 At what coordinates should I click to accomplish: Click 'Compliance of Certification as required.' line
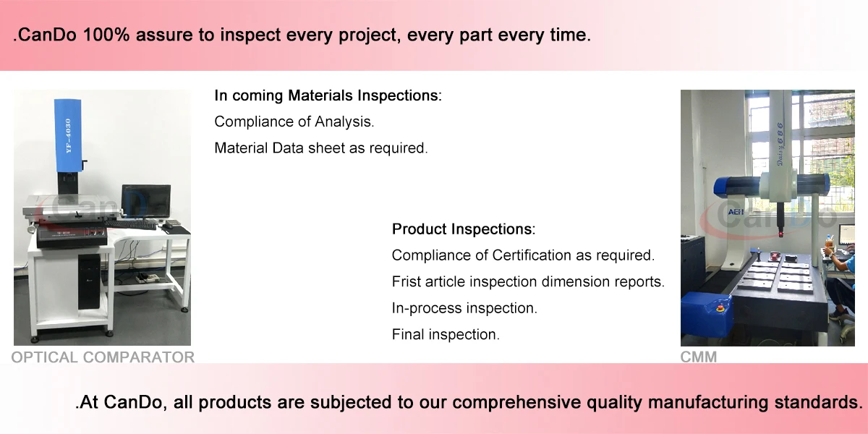tap(523, 255)
